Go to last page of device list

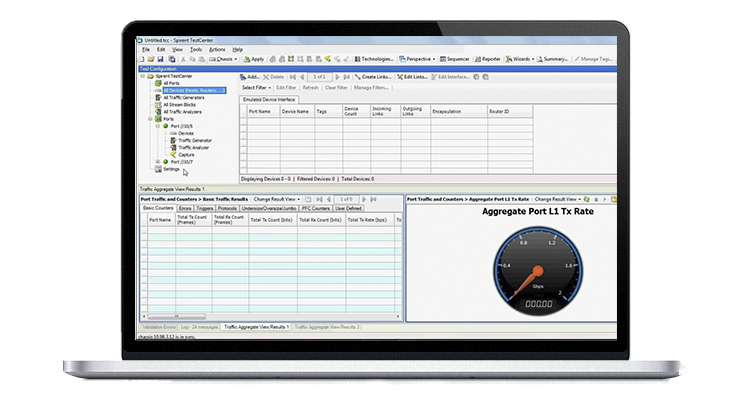[346, 77]
